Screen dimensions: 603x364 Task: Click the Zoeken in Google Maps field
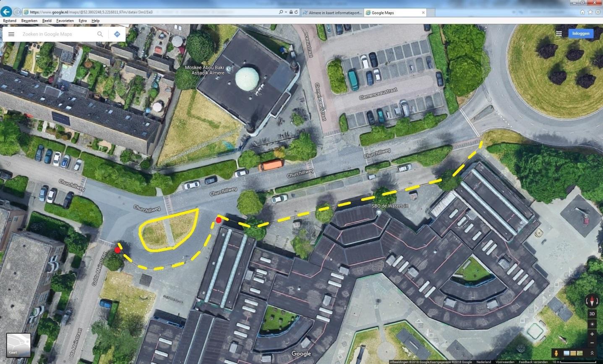click(57, 34)
